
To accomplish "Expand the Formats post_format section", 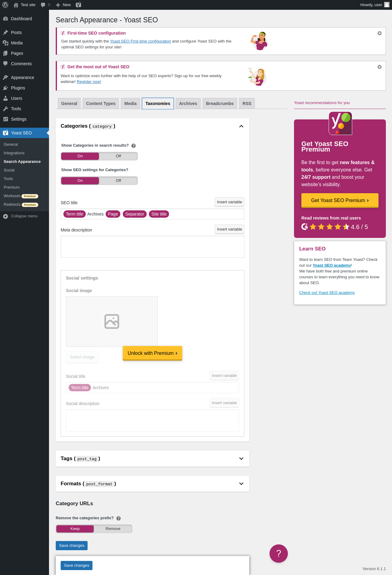I will click(241, 484).
